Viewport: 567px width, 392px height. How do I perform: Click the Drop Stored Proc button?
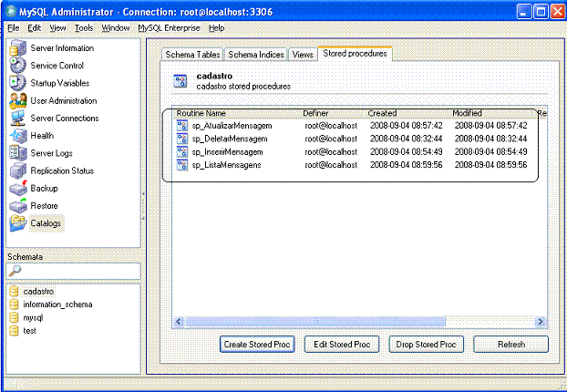click(426, 345)
